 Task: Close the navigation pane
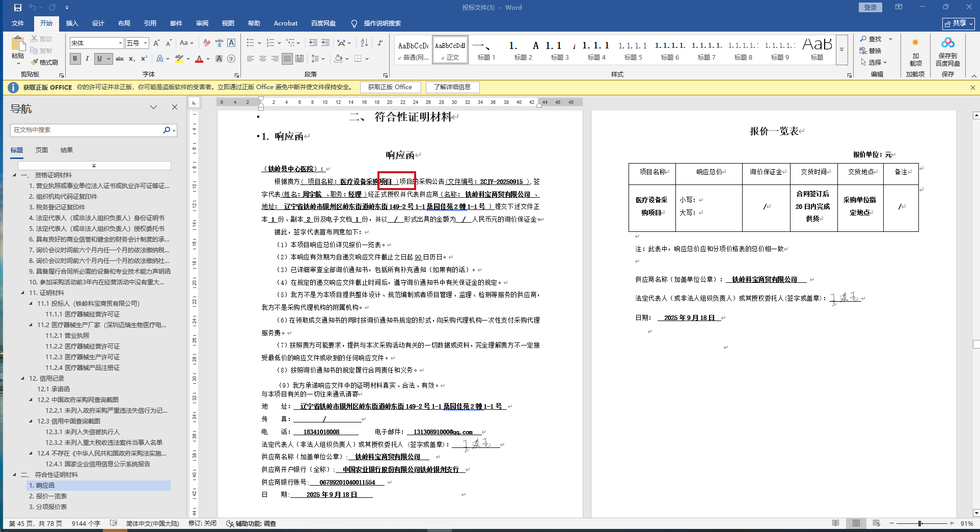(x=175, y=108)
